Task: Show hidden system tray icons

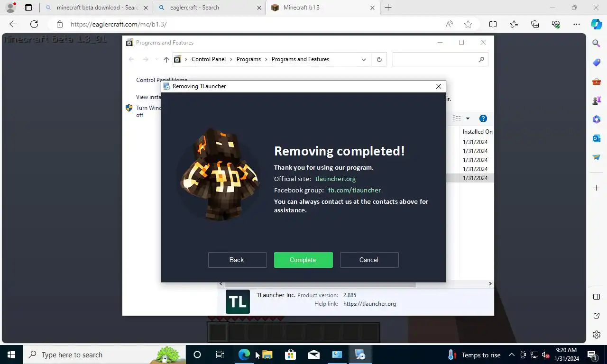Action: [511, 355]
